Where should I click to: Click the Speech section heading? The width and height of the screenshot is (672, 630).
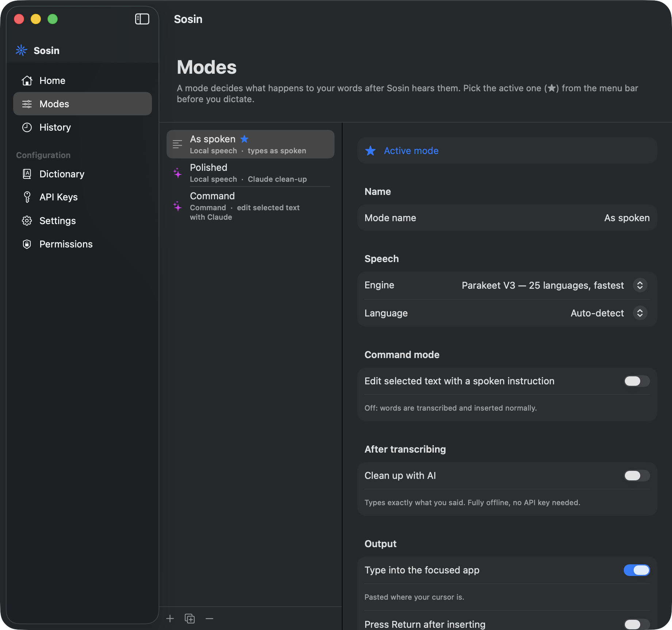[x=382, y=259]
